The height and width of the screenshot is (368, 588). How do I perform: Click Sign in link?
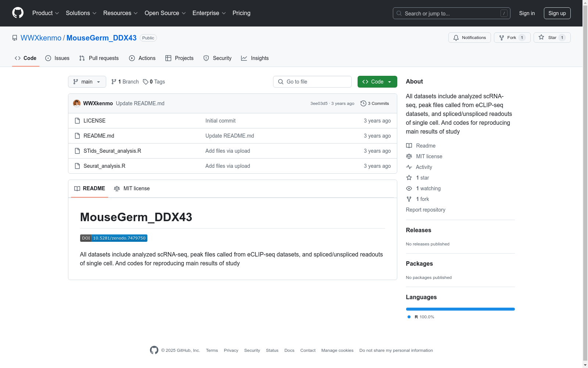pos(527,13)
